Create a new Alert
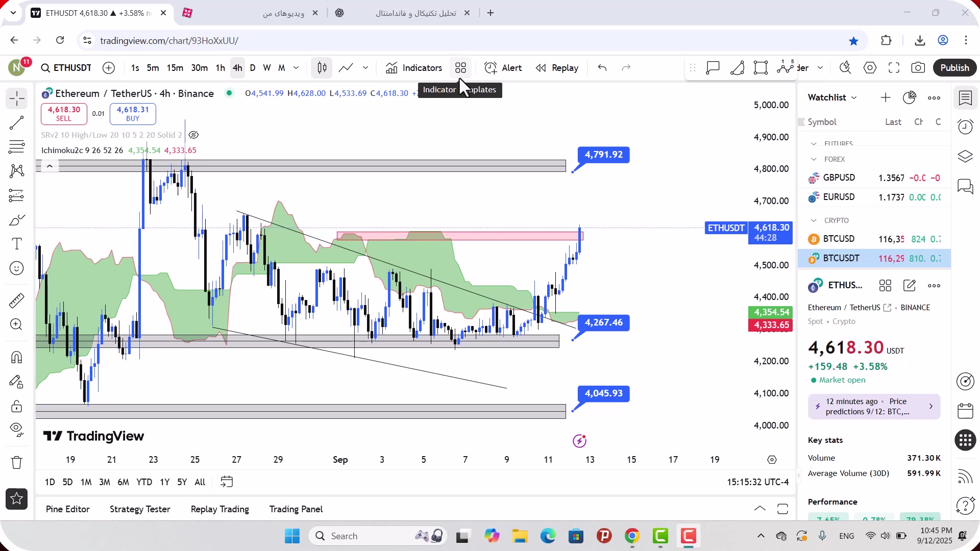 (503, 68)
